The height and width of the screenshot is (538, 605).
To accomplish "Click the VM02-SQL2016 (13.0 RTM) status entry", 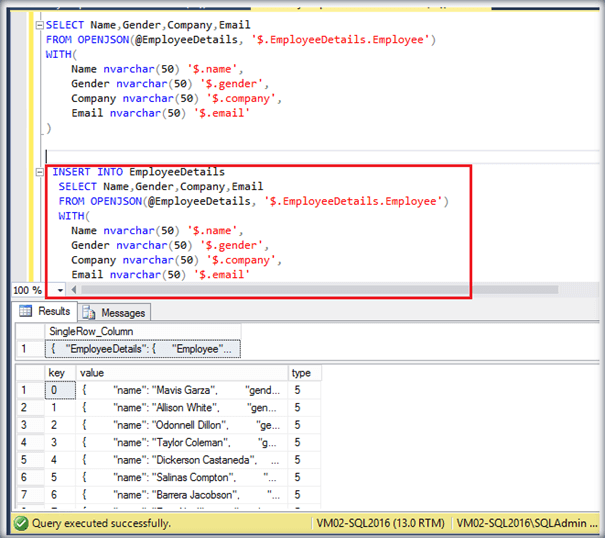I will coord(380,523).
